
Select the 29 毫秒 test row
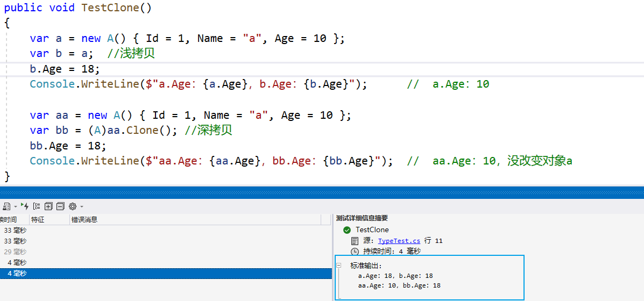[x=161, y=252]
